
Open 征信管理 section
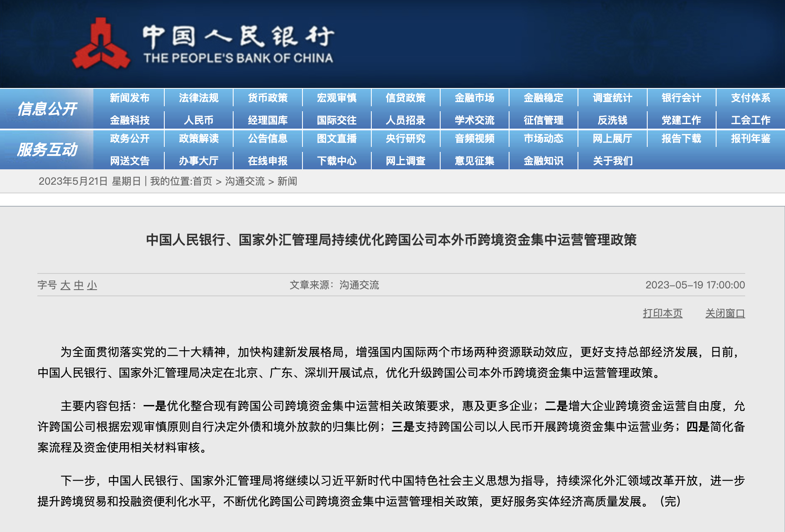point(543,120)
